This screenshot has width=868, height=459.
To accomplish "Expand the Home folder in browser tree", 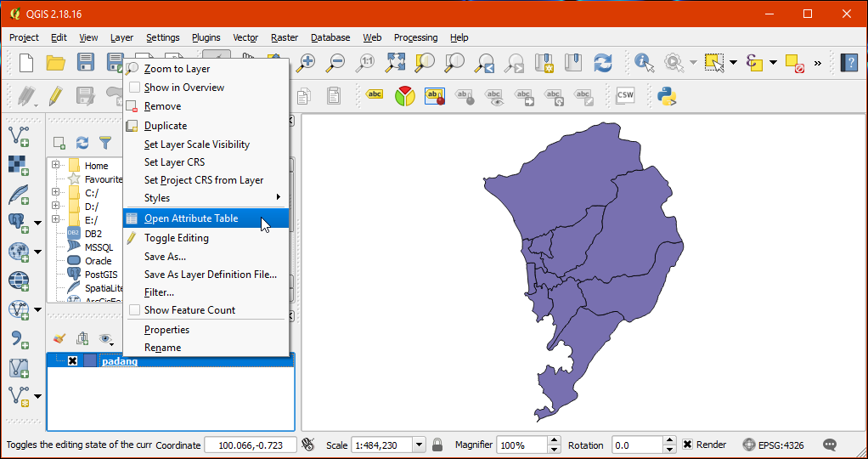I will click(55, 165).
